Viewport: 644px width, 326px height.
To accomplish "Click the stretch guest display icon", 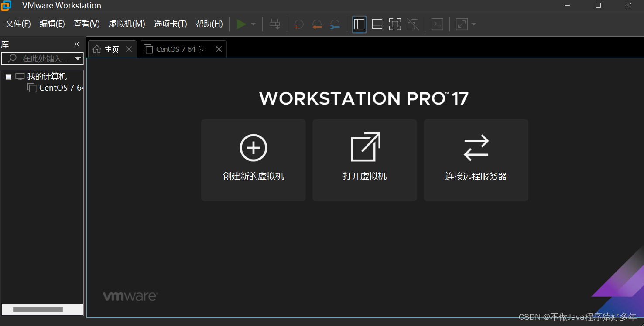I will click(x=462, y=24).
